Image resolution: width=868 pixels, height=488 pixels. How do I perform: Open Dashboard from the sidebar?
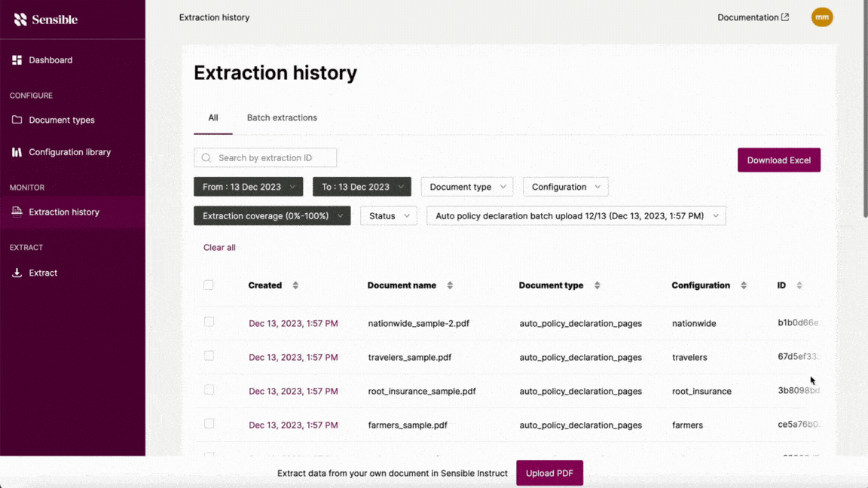(x=50, y=59)
